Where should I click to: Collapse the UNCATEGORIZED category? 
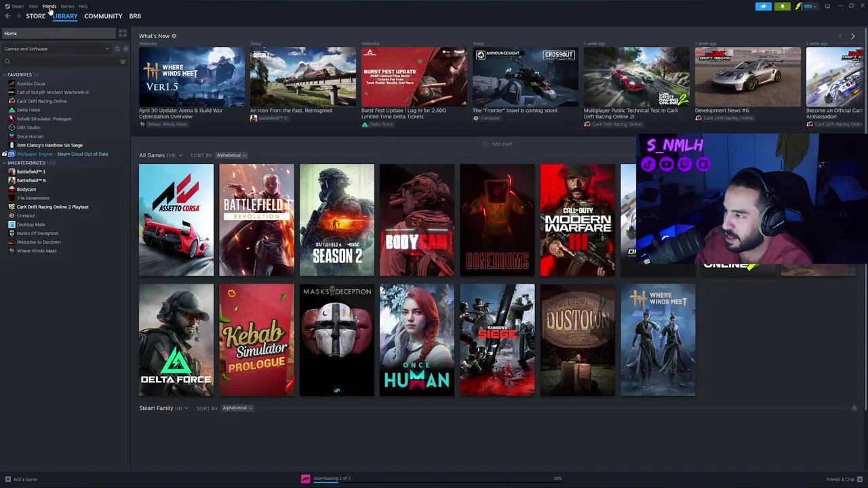click(4, 163)
